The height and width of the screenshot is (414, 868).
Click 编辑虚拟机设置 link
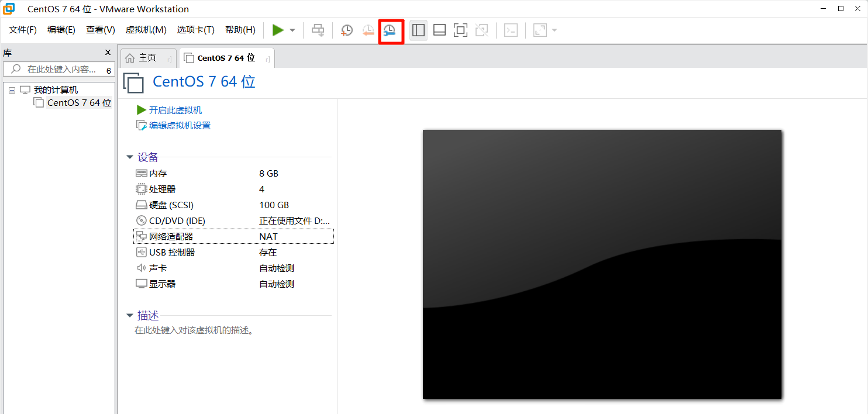coord(180,125)
